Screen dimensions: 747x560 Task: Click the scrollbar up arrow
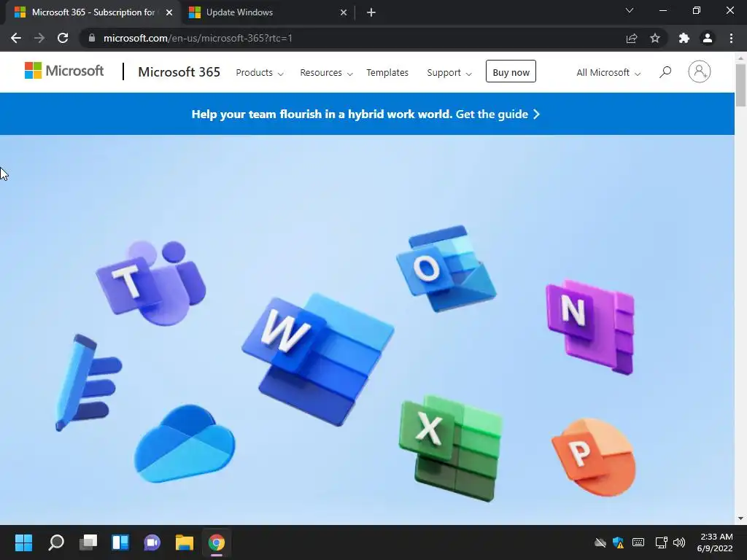click(x=740, y=58)
